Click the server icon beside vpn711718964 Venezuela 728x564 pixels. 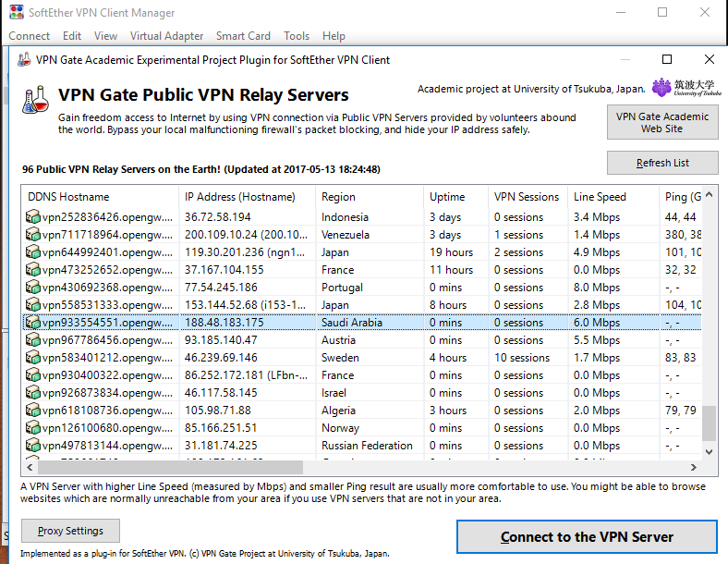(x=33, y=235)
